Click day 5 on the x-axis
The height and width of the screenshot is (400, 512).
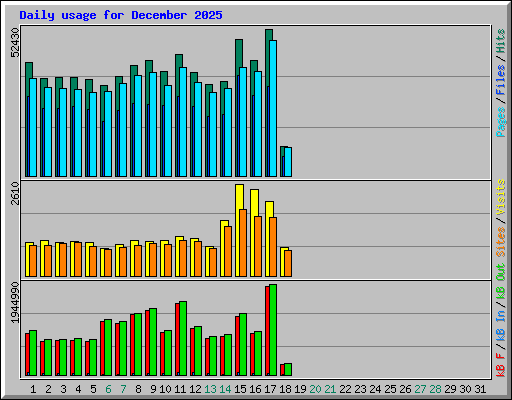coord(93,389)
